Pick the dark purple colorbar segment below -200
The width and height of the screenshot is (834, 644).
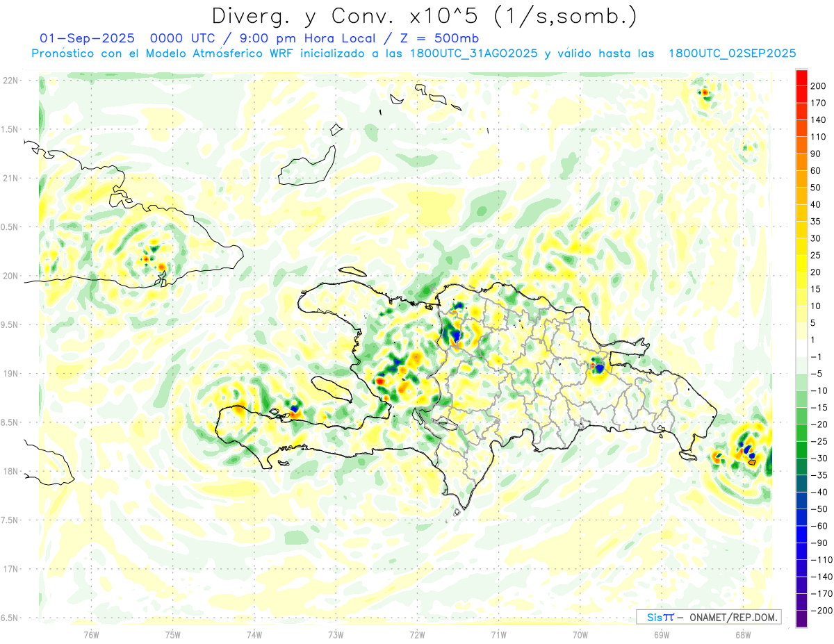[x=801, y=618]
